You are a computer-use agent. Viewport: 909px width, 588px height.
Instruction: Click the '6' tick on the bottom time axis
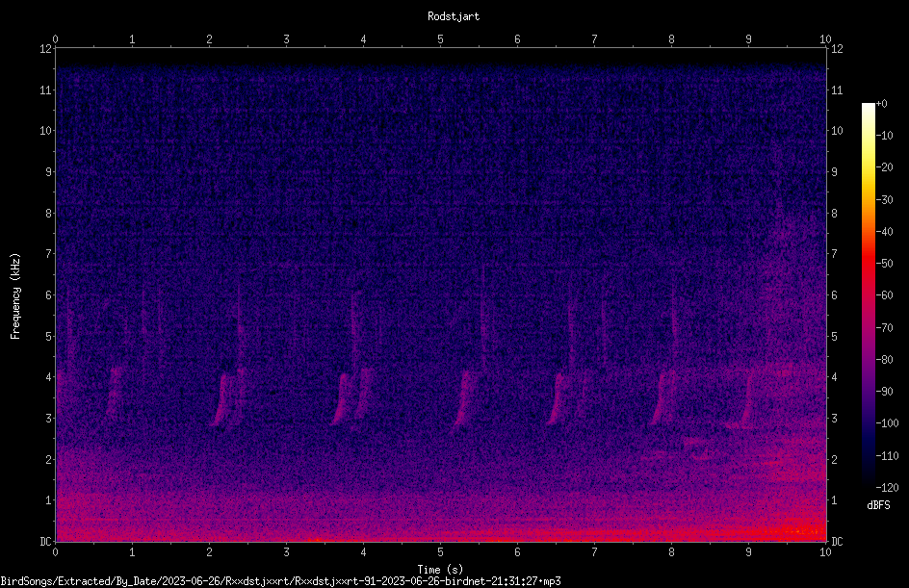click(x=517, y=552)
